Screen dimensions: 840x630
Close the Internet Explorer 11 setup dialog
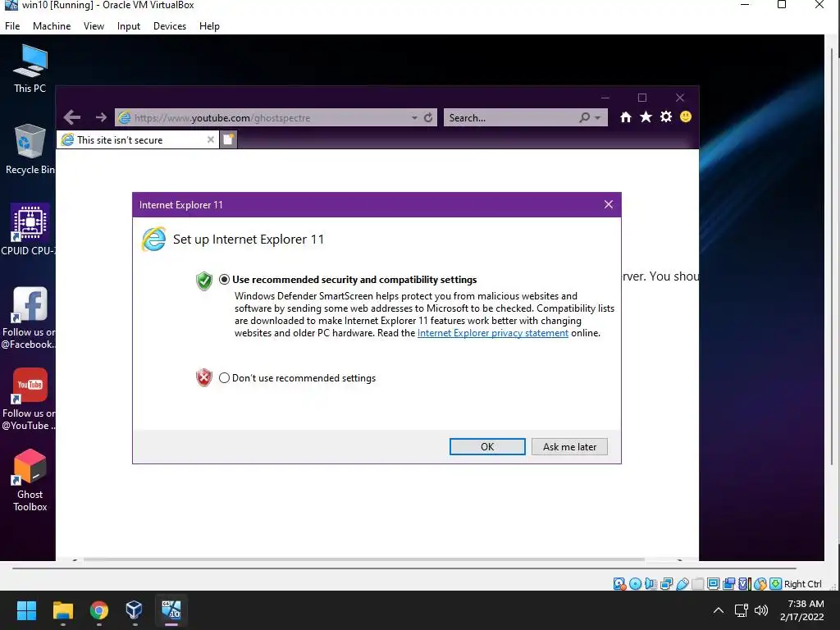tap(609, 204)
